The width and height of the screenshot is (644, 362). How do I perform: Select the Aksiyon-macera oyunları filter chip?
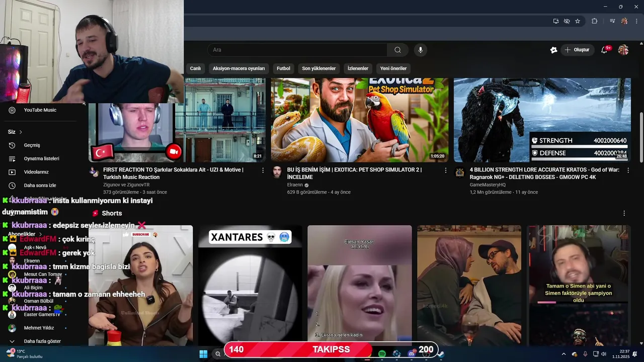(x=238, y=68)
